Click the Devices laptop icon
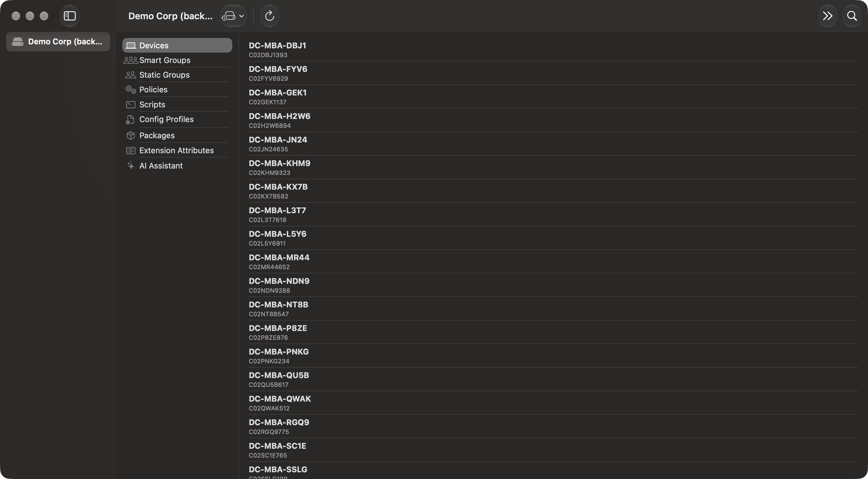 (131, 46)
